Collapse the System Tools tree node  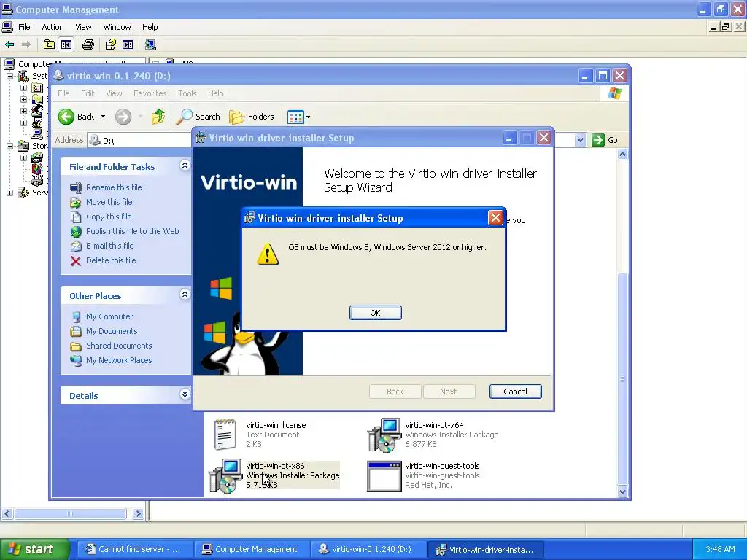click(x=9, y=76)
